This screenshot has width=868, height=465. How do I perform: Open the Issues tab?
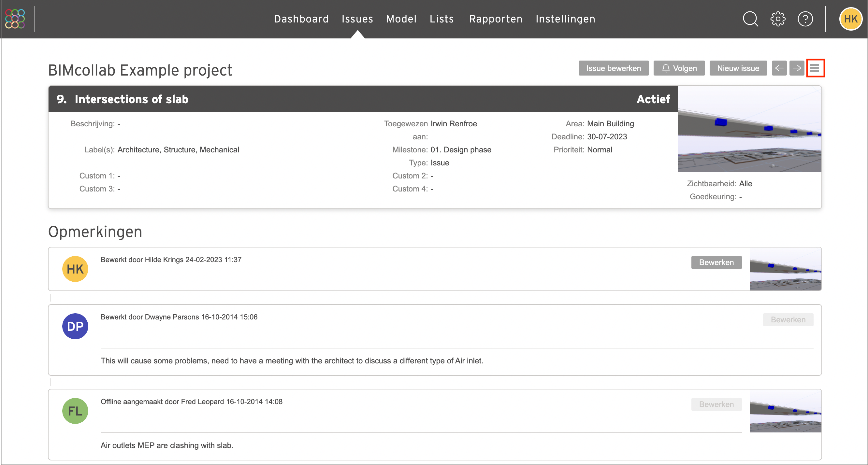357,19
